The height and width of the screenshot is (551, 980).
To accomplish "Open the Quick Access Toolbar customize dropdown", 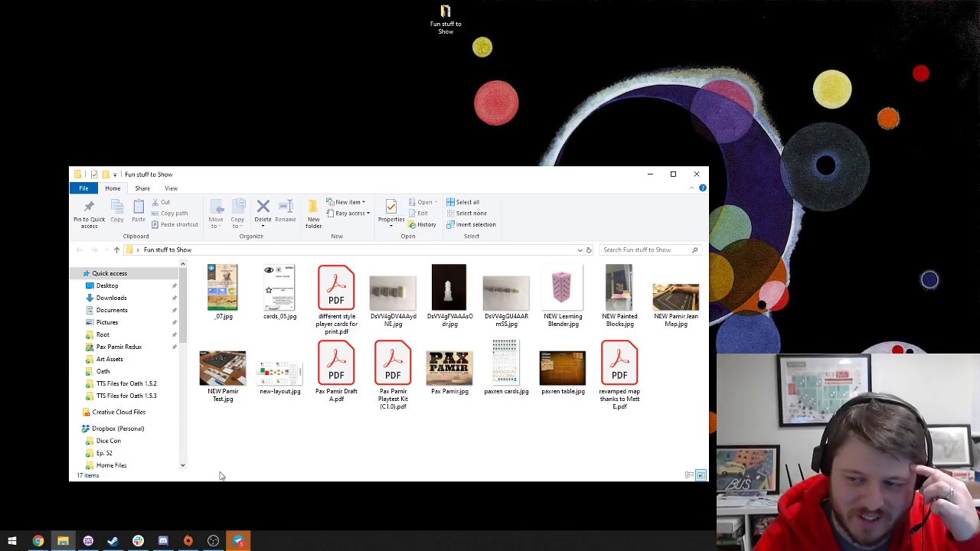I will (x=115, y=174).
